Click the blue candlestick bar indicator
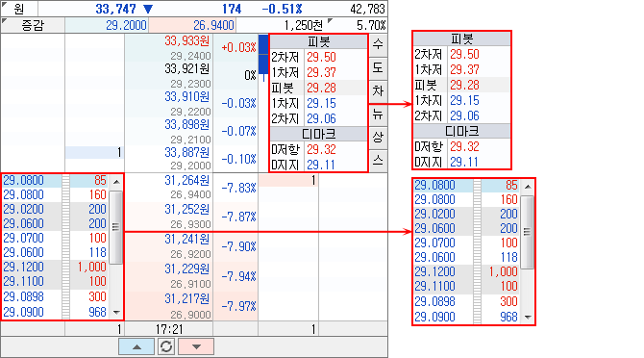Viewport: 644px width, 358px height. click(x=263, y=55)
